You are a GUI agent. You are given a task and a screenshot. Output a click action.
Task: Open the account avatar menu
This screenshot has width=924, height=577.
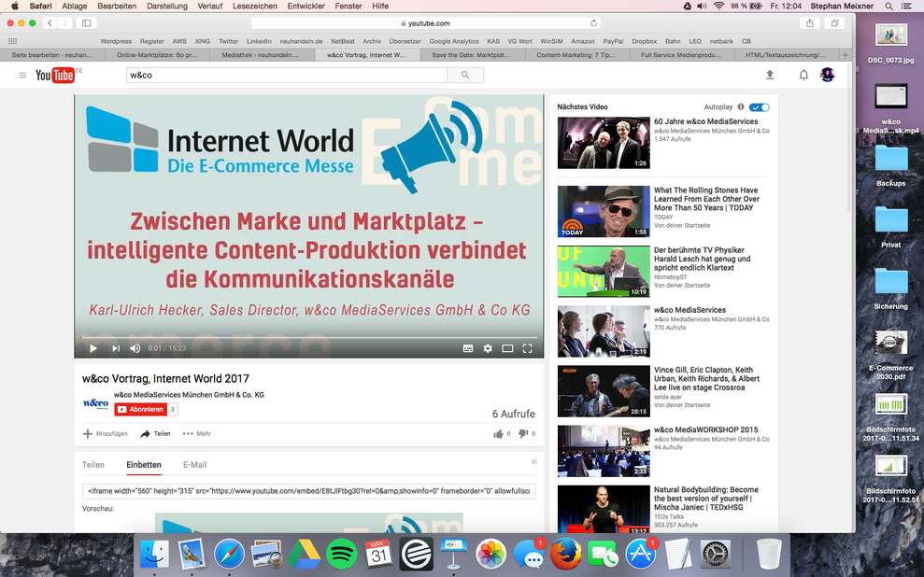tap(828, 75)
